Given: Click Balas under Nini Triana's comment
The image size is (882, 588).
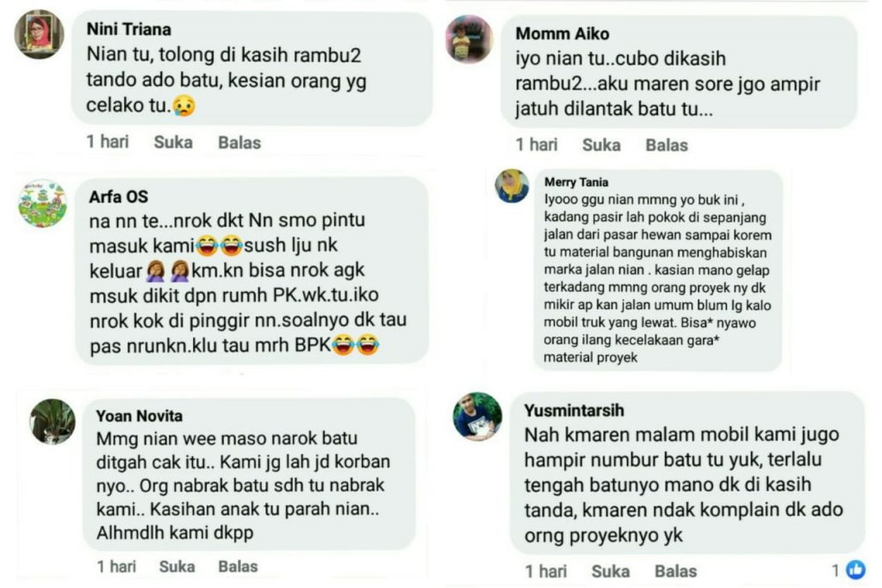Looking at the screenshot, I should (239, 143).
